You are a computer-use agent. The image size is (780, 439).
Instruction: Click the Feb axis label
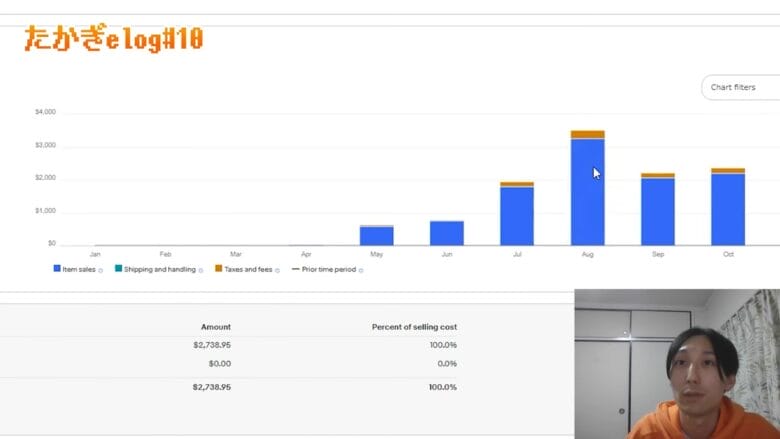(x=165, y=254)
